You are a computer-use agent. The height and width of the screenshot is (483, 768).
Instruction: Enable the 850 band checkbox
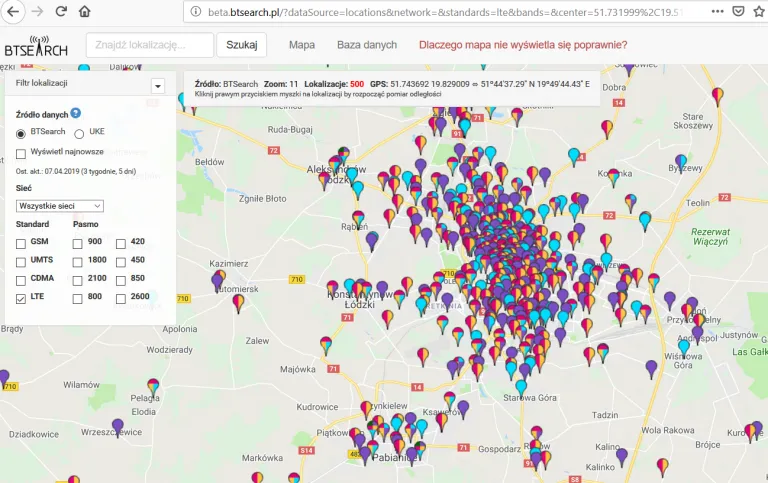[x=120, y=281]
